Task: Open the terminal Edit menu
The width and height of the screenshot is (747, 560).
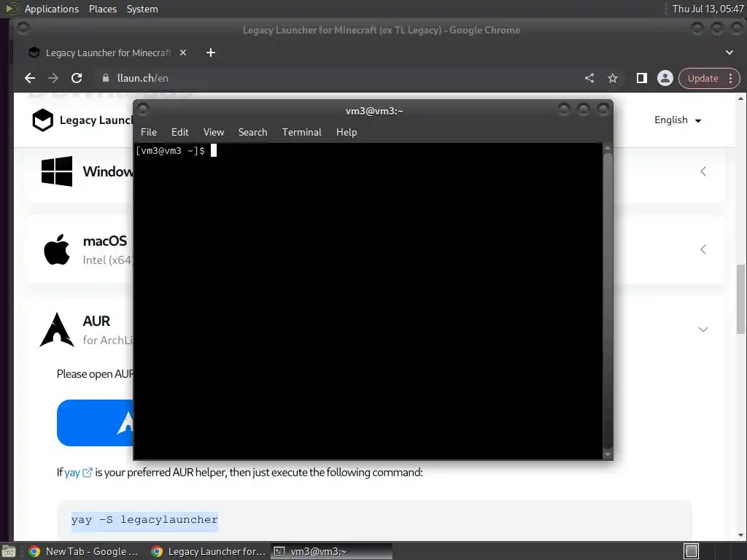Action: pos(179,133)
